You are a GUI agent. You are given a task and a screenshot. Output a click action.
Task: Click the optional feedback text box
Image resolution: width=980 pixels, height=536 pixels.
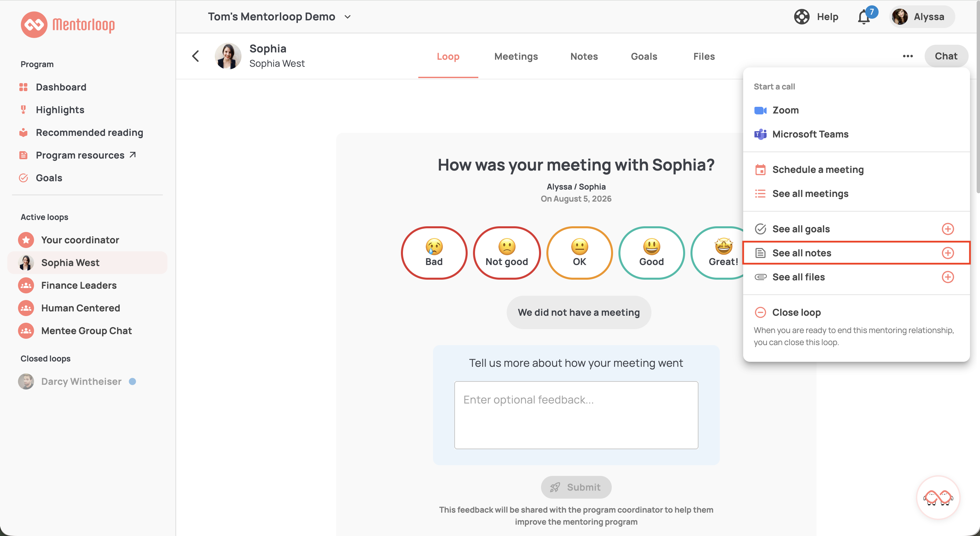[576, 415]
